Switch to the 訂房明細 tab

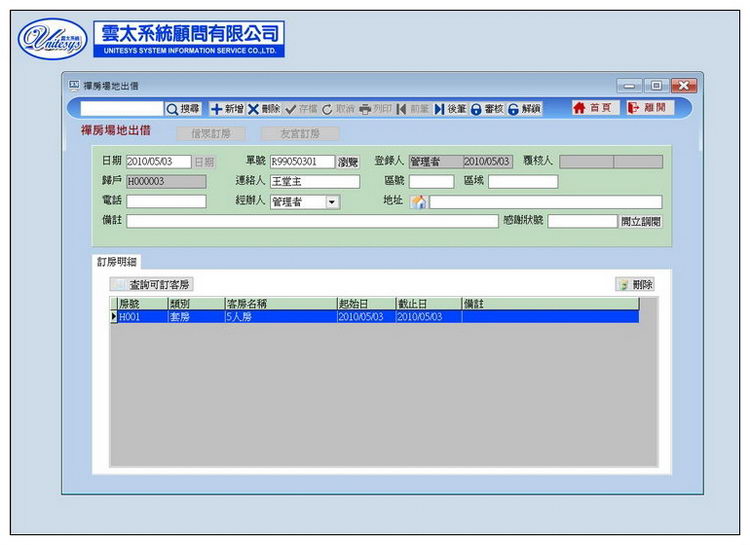coord(117,261)
